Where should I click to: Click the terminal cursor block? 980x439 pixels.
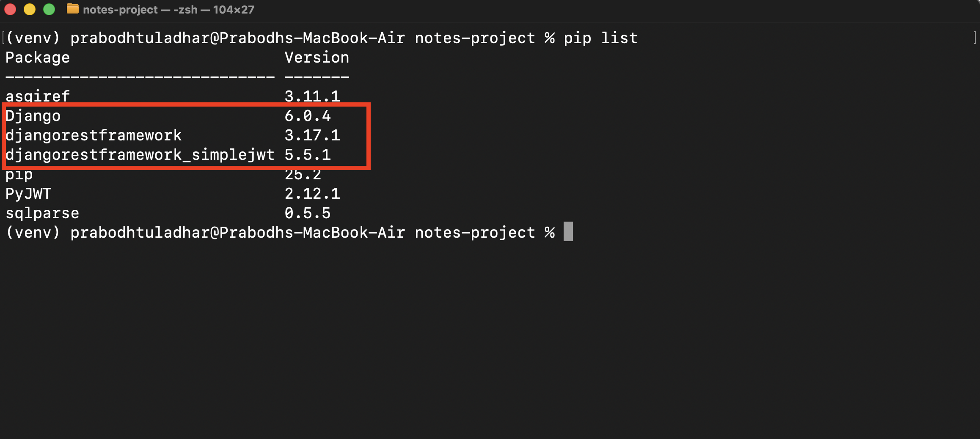(x=568, y=231)
